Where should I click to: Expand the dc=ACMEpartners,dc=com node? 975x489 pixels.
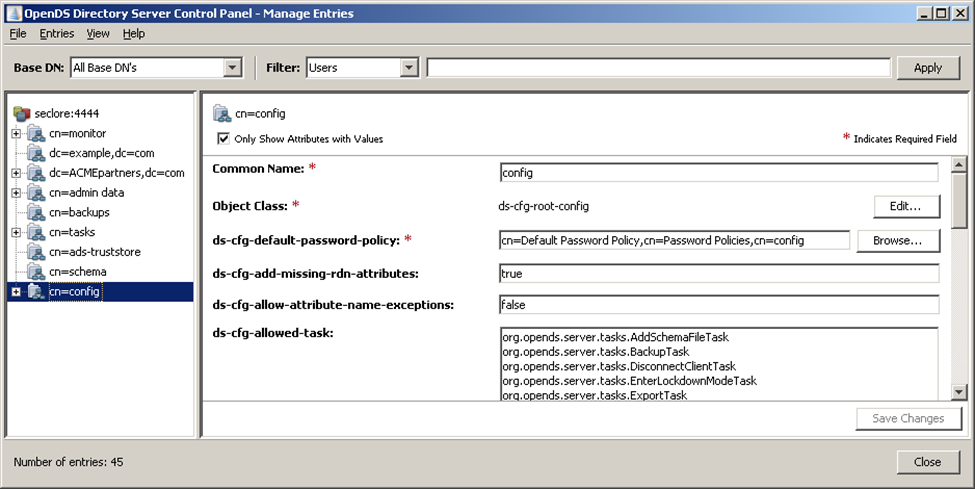[x=16, y=173]
